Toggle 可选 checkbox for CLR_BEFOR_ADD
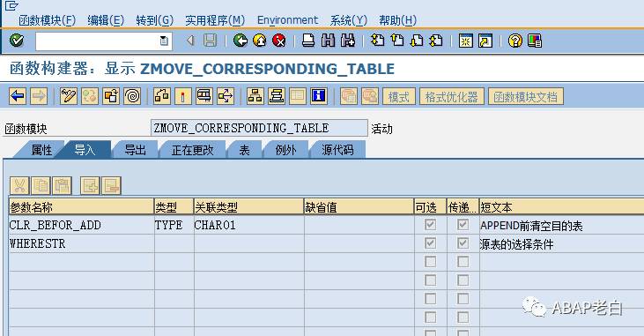 tap(430, 225)
